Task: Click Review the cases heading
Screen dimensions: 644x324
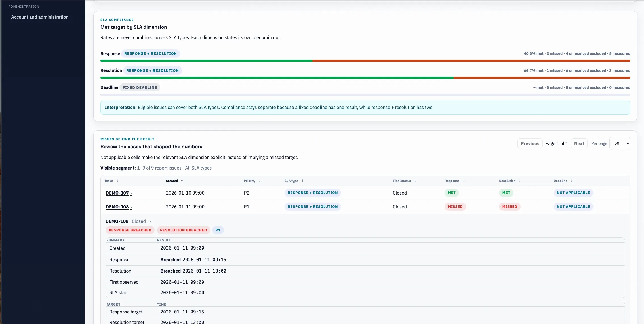Action: 151,147
